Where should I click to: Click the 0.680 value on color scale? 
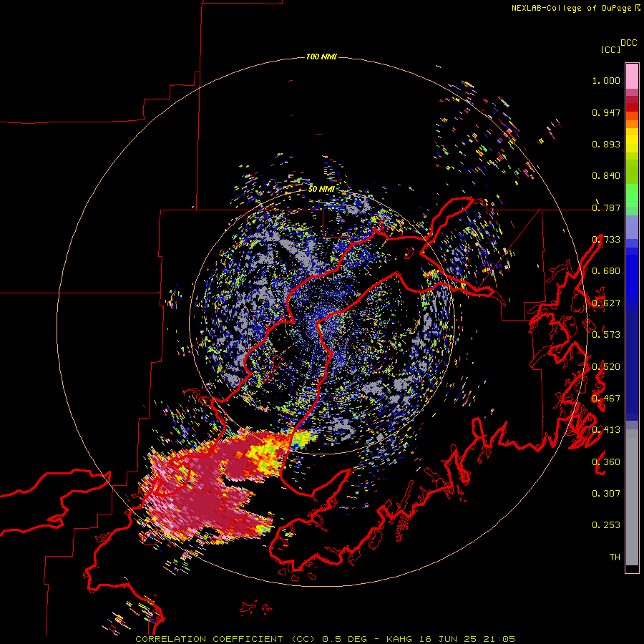pyautogui.click(x=606, y=271)
